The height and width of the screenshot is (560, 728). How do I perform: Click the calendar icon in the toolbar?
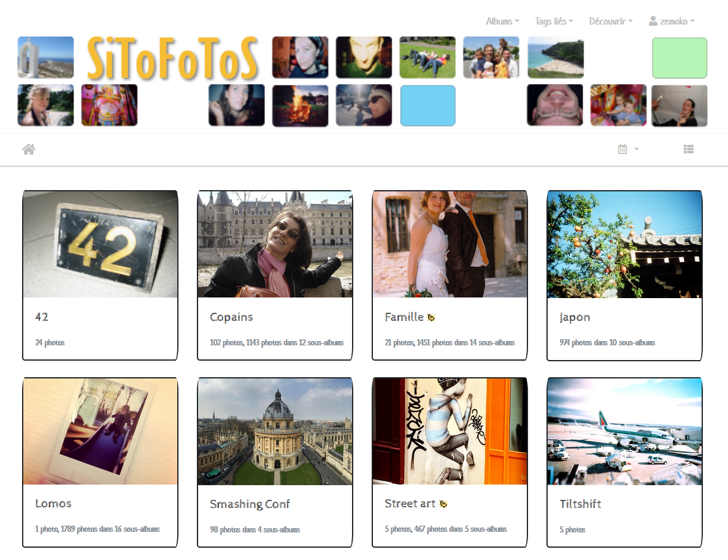pyautogui.click(x=623, y=149)
